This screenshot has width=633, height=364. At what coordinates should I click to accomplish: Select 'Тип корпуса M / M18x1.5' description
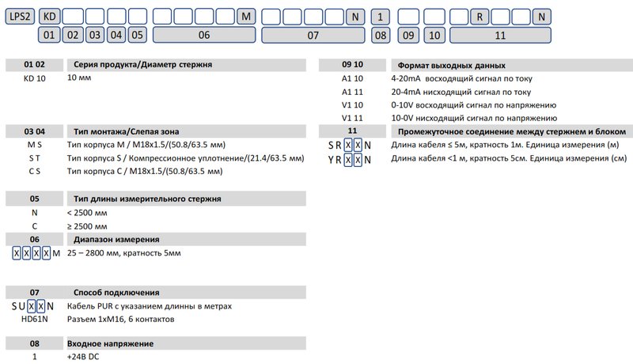coord(146,145)
